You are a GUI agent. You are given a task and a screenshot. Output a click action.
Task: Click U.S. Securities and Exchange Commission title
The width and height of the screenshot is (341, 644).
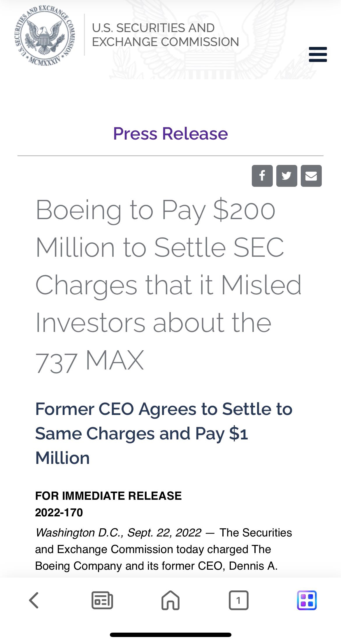165,35
